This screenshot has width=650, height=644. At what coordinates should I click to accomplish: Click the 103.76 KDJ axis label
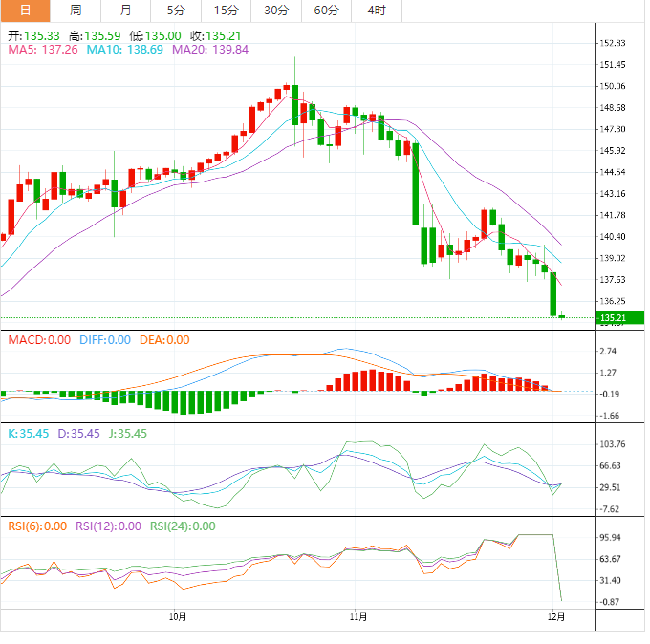613,444
